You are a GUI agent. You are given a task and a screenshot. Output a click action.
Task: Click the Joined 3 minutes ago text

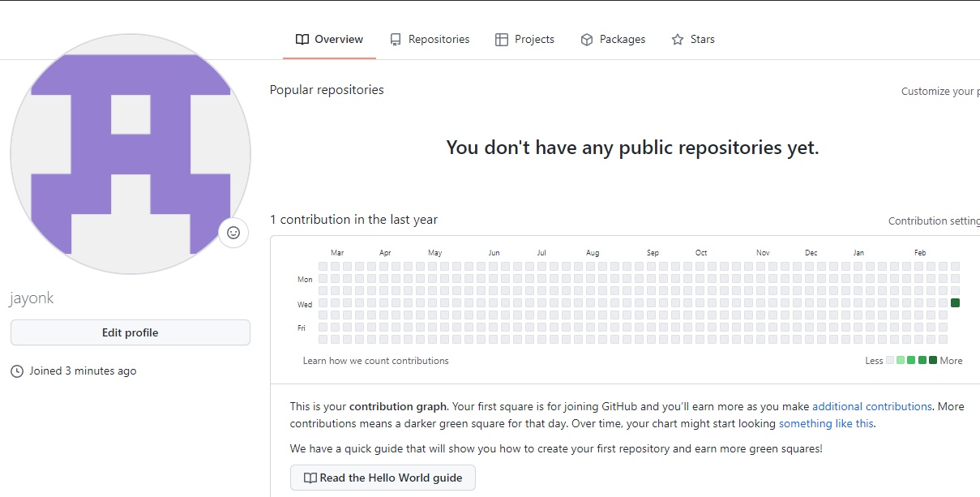click(83, 371)
